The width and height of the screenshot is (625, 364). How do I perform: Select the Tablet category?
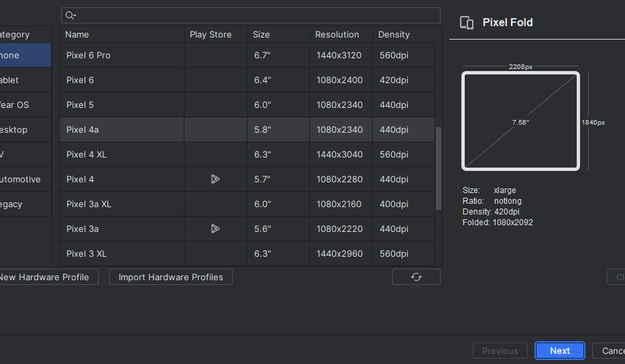pyautogui.click(x=25, y=80)
